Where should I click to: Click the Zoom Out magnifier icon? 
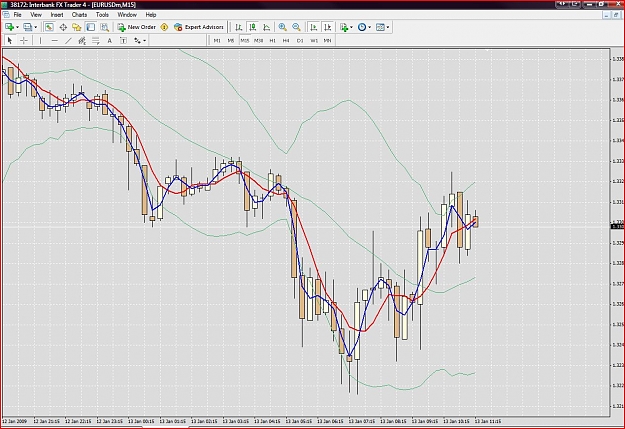(296, 27)
